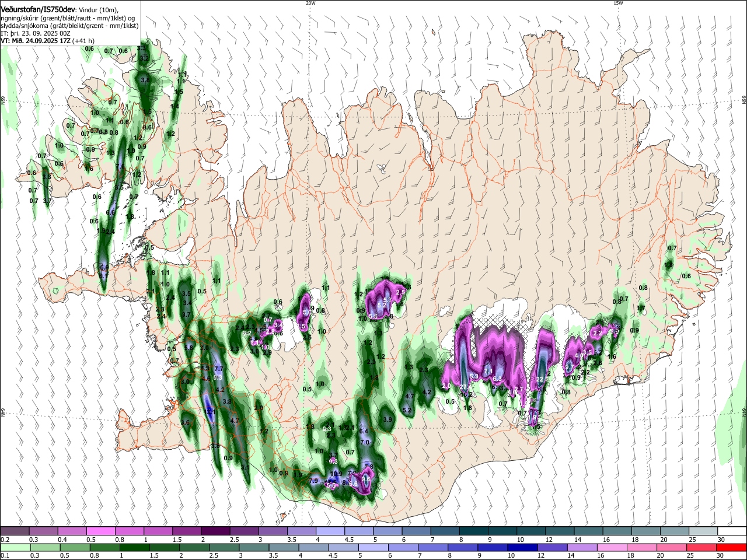Click the 6.4 precipitation value on map
The image size is (747, 560).
click(x=364, y=431)
